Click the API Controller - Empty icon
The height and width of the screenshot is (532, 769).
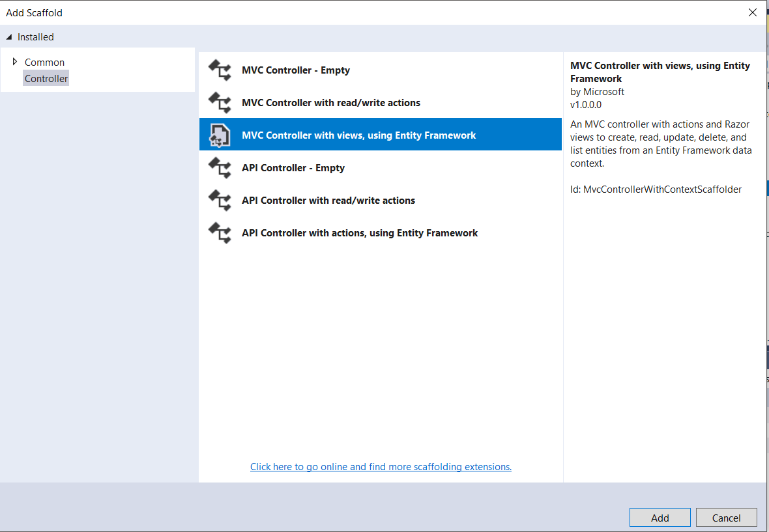[x=220, y=167]
